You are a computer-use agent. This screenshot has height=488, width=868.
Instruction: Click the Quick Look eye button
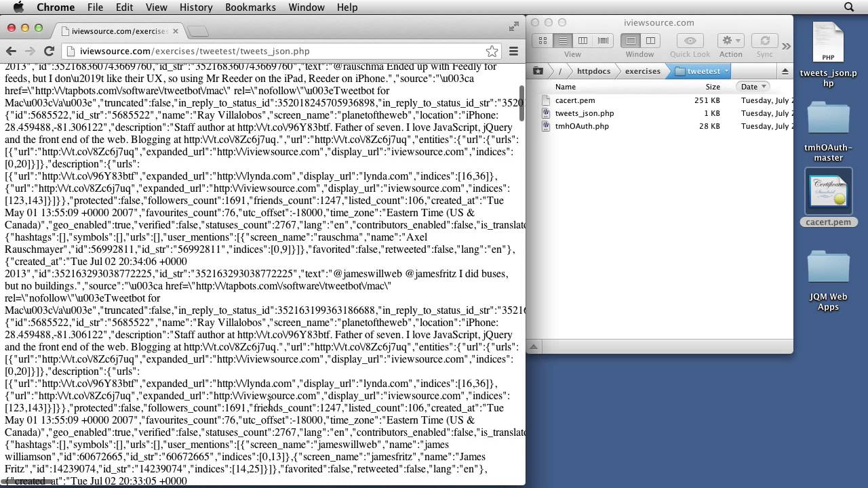pyautogui.click(x=690, y=41)
